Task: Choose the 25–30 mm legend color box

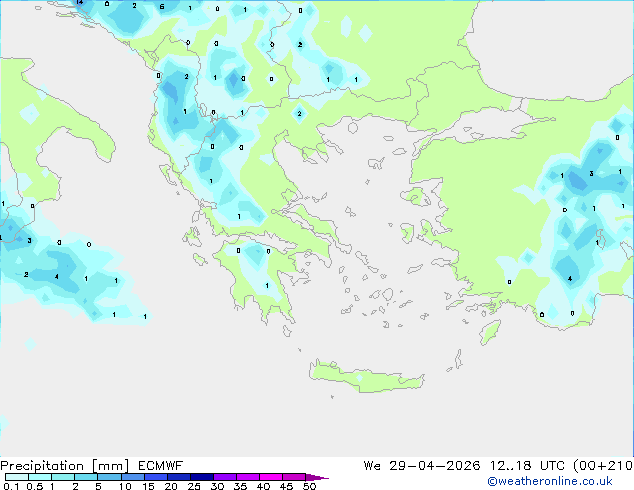Action: 202,477
